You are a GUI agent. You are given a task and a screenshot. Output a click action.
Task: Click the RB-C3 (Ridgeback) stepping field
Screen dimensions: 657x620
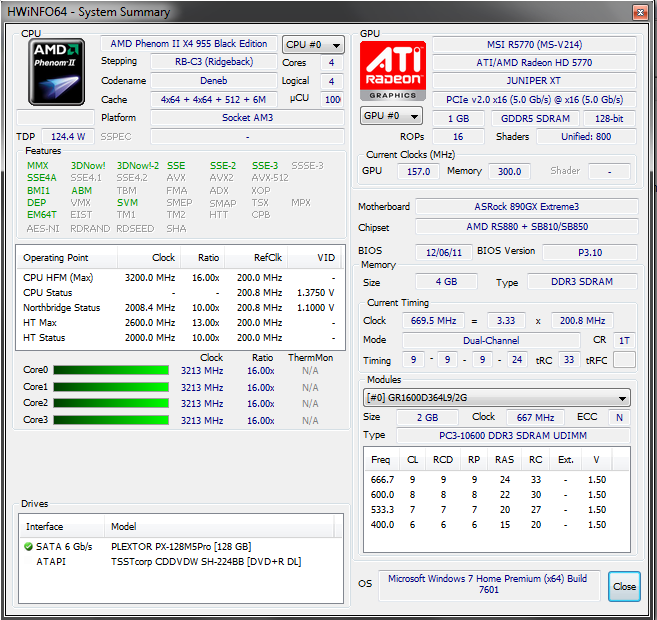pyautogui.click(x=214, y=62)
